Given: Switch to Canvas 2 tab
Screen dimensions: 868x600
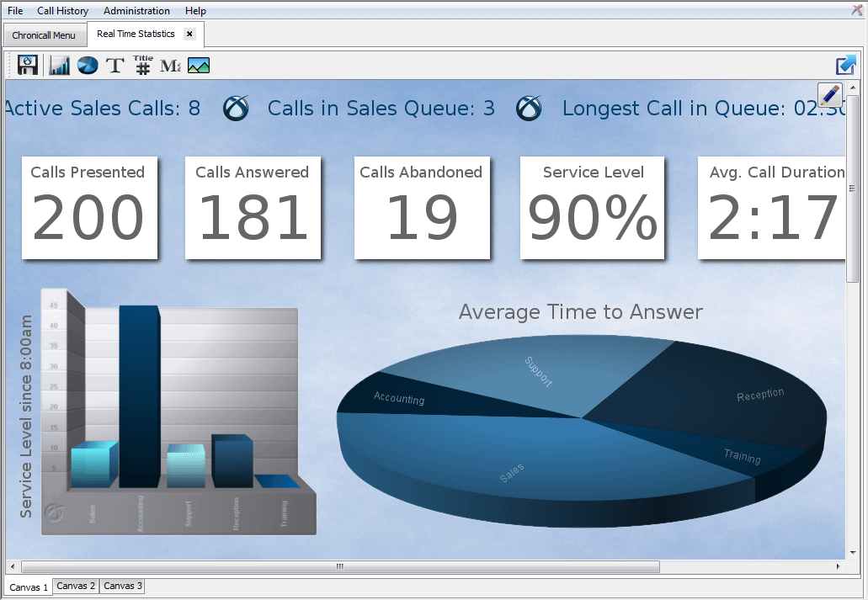Looking at the screenshot, I should 76,586.
